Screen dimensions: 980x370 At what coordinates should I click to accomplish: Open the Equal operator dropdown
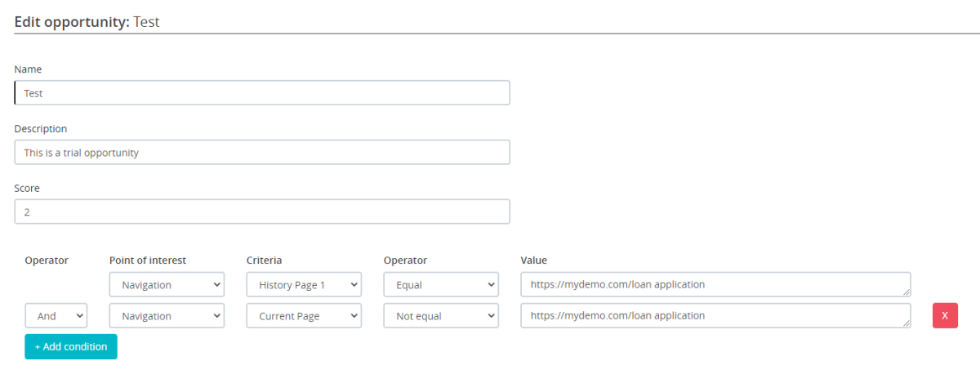pos(441,285)
